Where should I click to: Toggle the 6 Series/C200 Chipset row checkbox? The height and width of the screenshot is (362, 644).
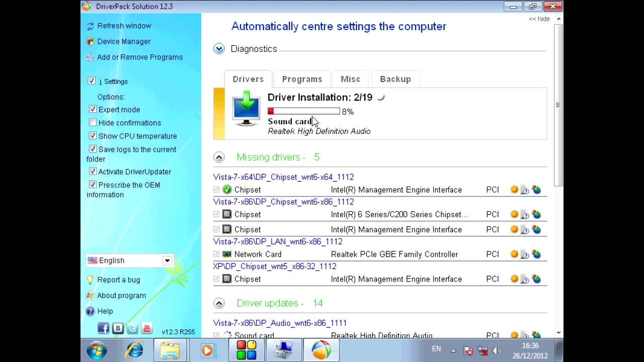[x=216, y=215]
